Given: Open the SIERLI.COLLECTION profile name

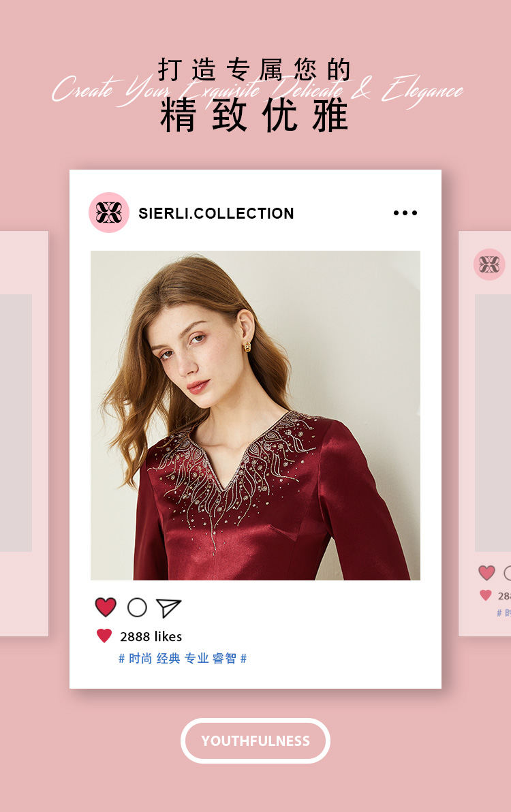Looking at the screenshot, I should pyautogui.click(x=216, y=213).
